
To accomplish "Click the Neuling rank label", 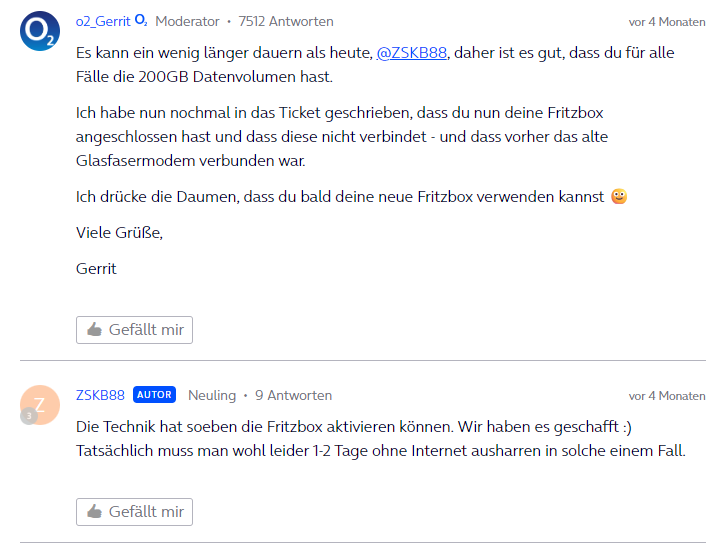I will click(x=212, y=395).
